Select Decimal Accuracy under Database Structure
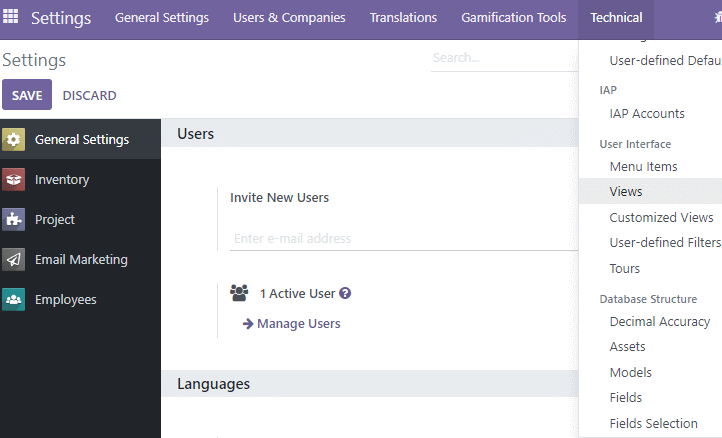Screen dimensions: 722x438 click(660, 321)
